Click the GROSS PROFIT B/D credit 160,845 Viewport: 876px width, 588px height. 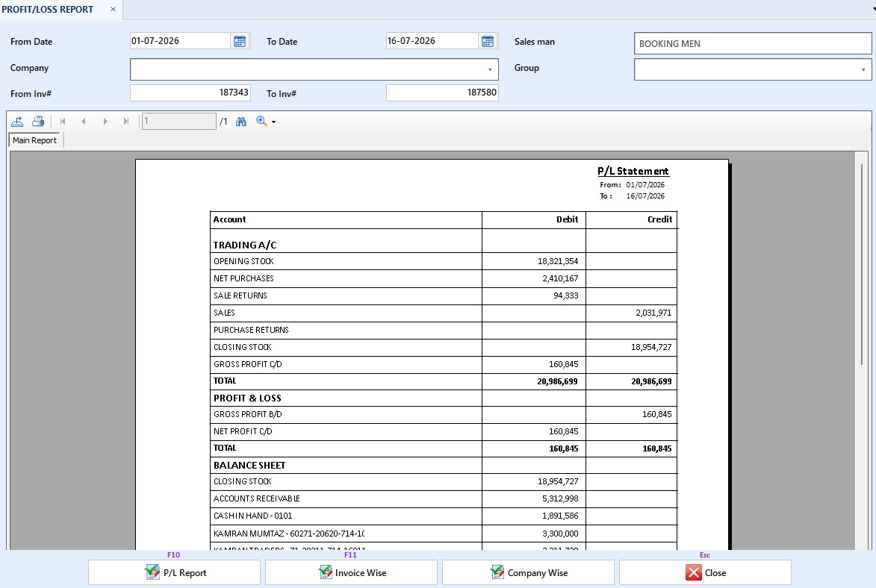pos(656,414)
